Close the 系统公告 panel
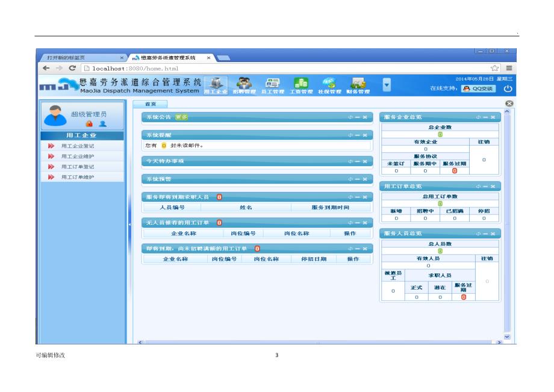The image size is (554, 392). (x=365, y=117)
